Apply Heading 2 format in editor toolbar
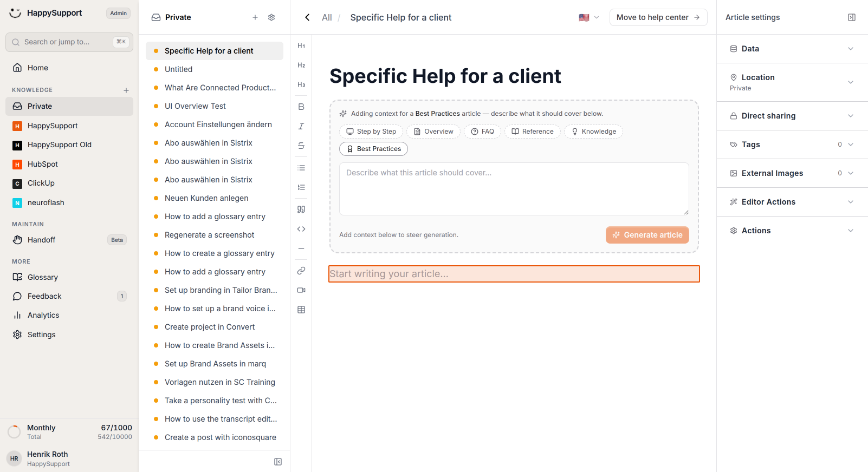 (x=301, y=65)
